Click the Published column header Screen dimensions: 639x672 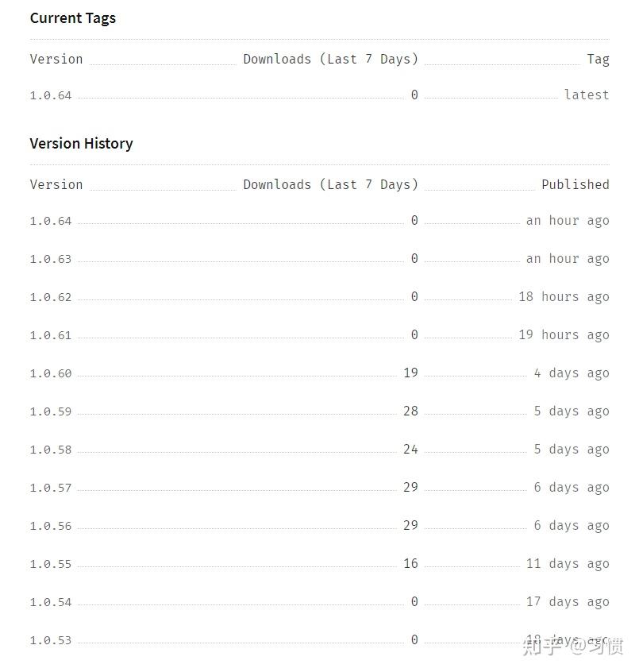pos(575,184)
